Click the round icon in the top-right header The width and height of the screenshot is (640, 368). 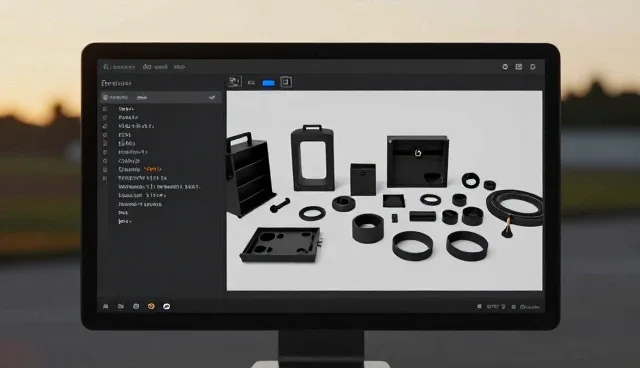(505, 67)
